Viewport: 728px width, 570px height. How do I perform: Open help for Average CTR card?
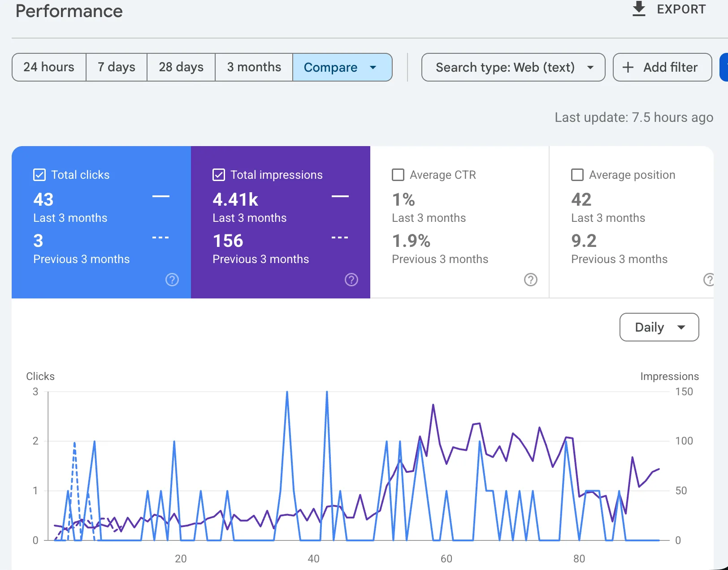pyautogui.click(x=531, y=280)
